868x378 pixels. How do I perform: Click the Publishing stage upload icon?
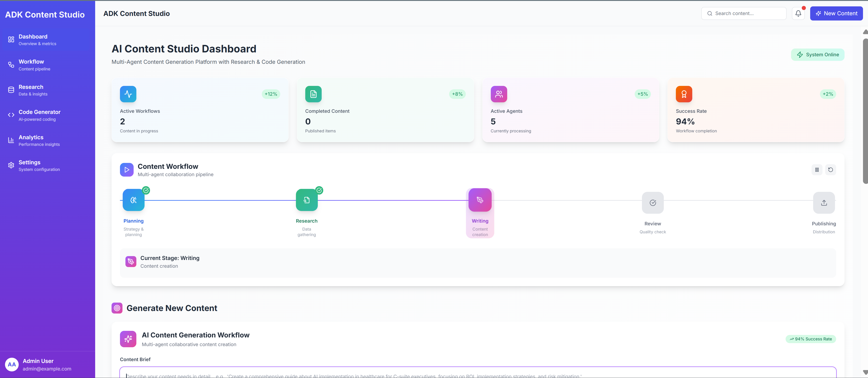(x=824, y=203)
